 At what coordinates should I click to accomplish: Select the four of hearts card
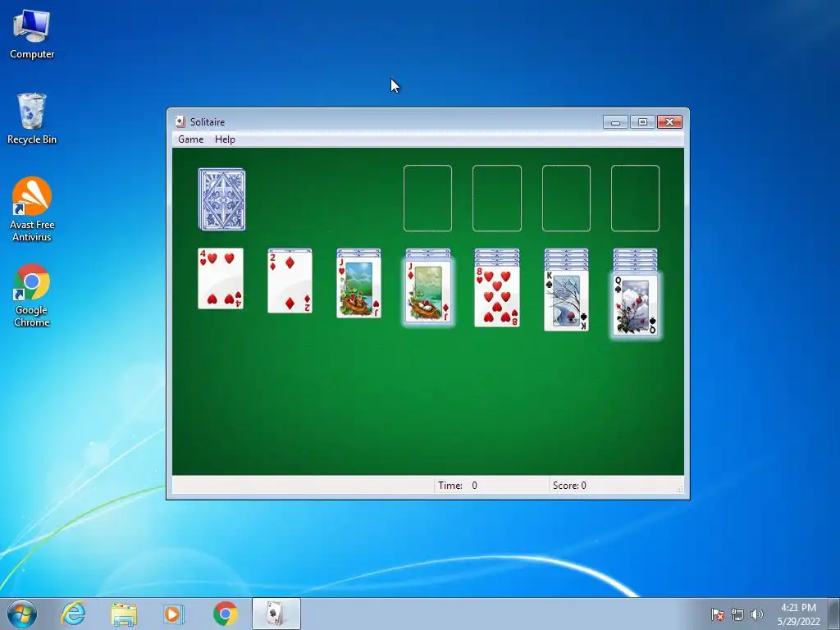pos(221,279)
